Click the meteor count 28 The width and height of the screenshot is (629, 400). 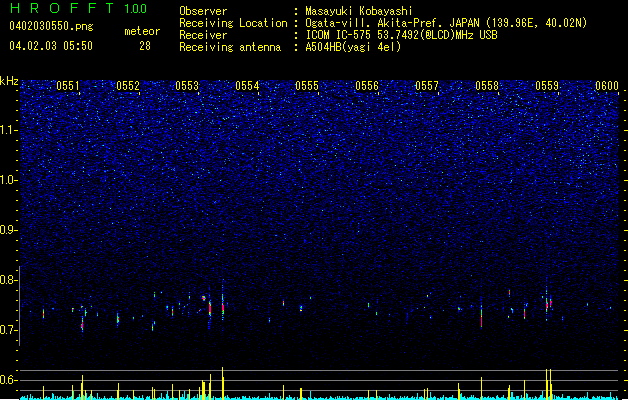coord(145,46)
